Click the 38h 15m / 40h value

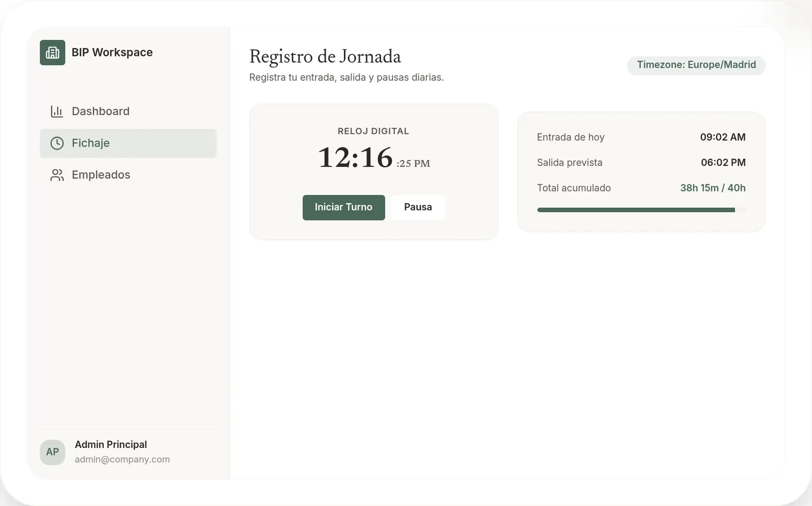click(713, 188)
